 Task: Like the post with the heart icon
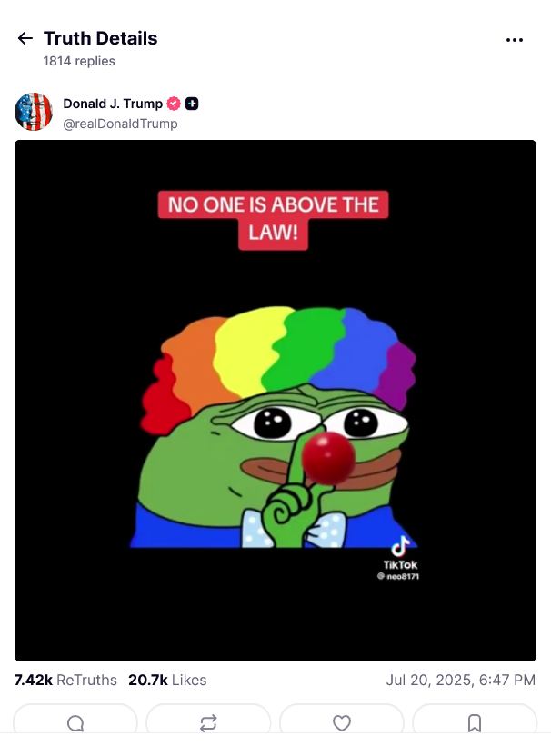[x=342, y=722]
